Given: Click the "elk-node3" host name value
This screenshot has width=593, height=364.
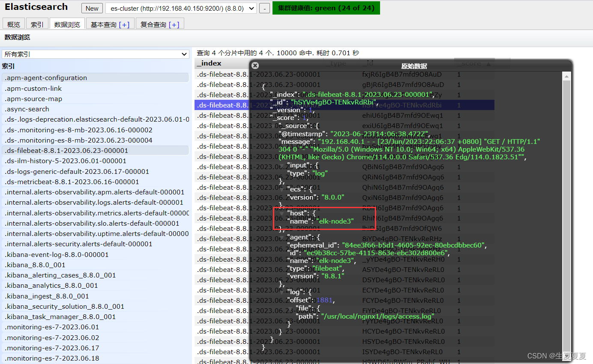Looking at the screenshot, I should (335, 221).
